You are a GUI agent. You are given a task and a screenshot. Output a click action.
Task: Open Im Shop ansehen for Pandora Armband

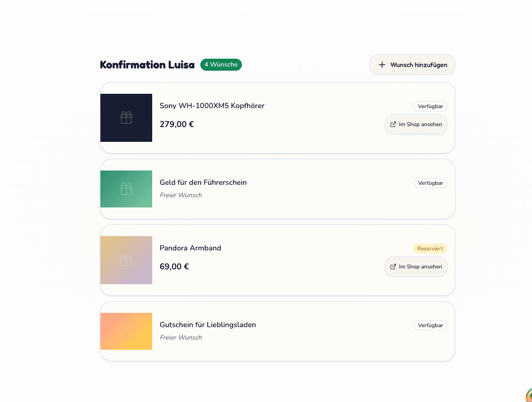[416, 267]
